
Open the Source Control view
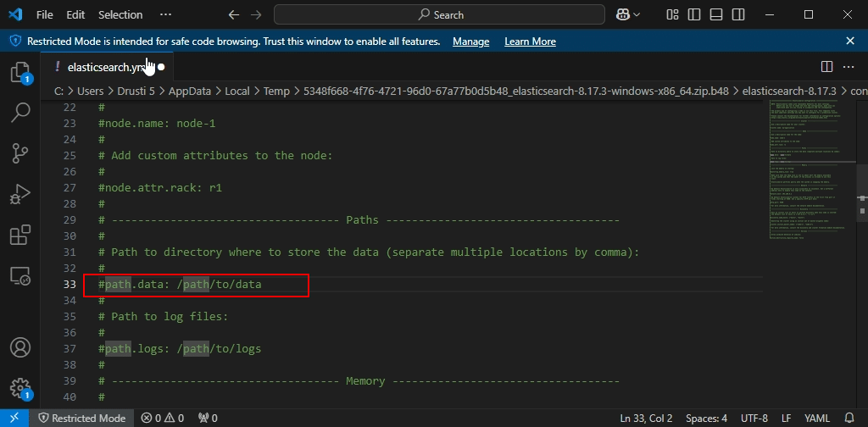point(19,152)
